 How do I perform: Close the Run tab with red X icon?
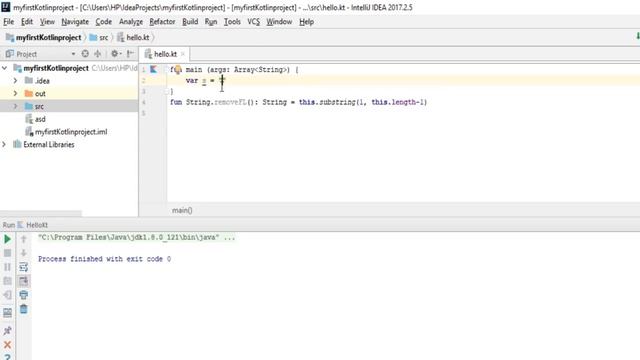(7, 345)
